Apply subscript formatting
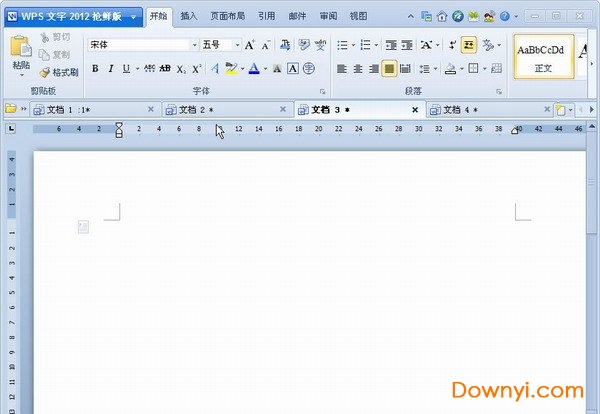 point(181,68)
